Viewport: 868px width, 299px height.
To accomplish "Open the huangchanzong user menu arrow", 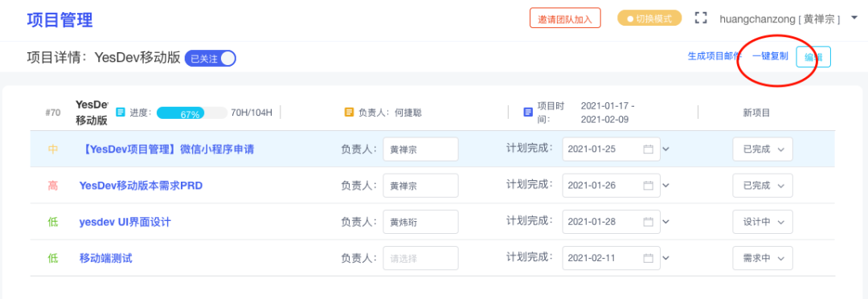I will 854,18.
